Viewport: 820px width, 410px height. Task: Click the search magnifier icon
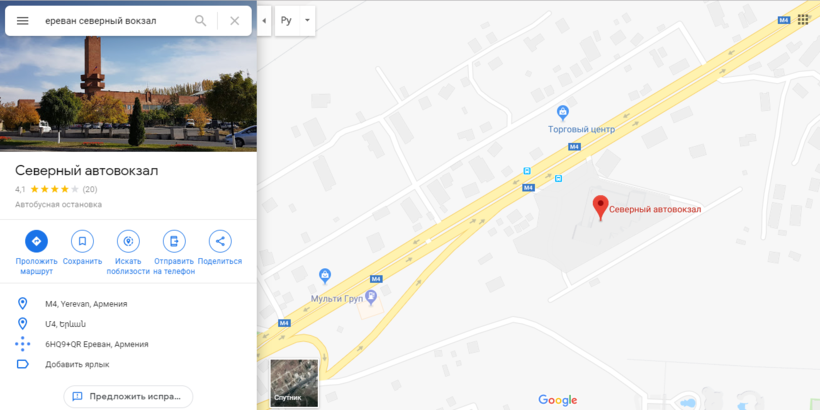click(x=200, y=21)
